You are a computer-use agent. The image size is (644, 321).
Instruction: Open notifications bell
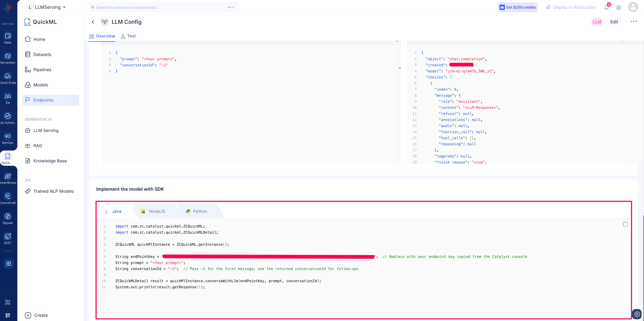point(607,7)
